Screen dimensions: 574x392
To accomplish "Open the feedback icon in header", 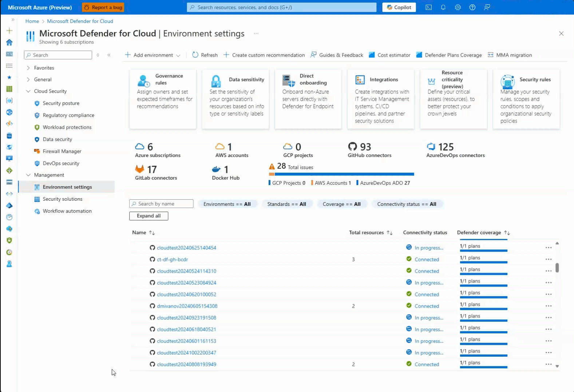I will (487, 7).
